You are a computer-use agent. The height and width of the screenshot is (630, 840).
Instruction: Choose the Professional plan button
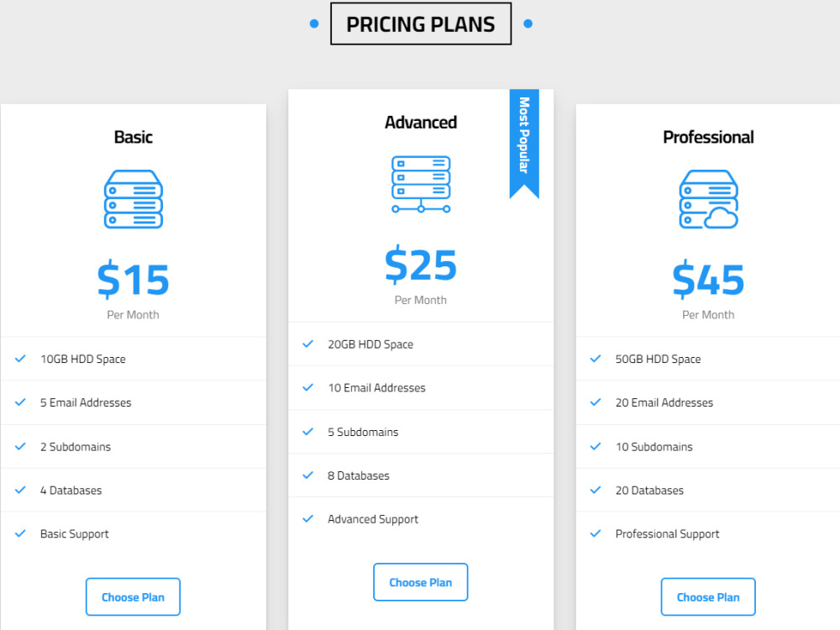click(x=708, y=596)
